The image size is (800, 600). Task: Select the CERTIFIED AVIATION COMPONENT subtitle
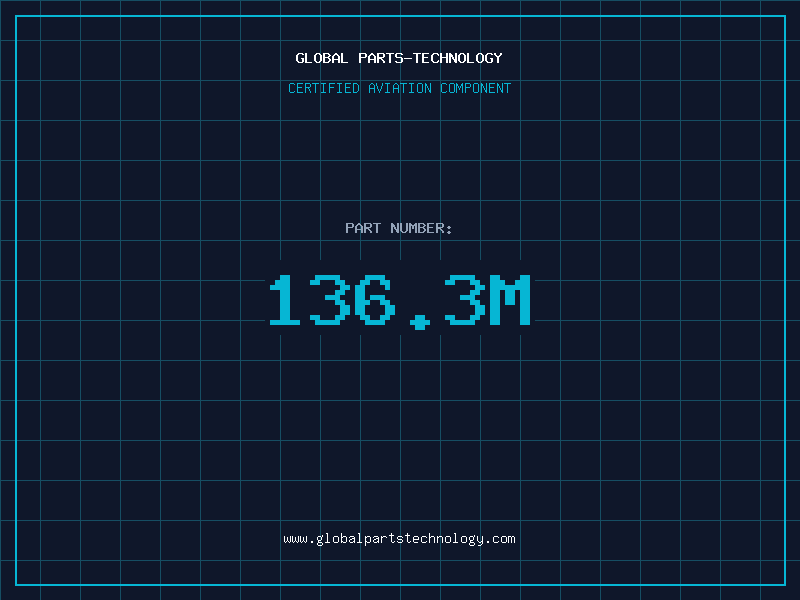(x=399, y=89)
